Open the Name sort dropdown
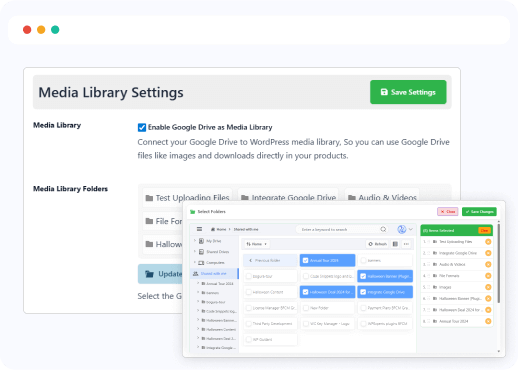This screenshot has height=373, width=520. tap(257, 245)
